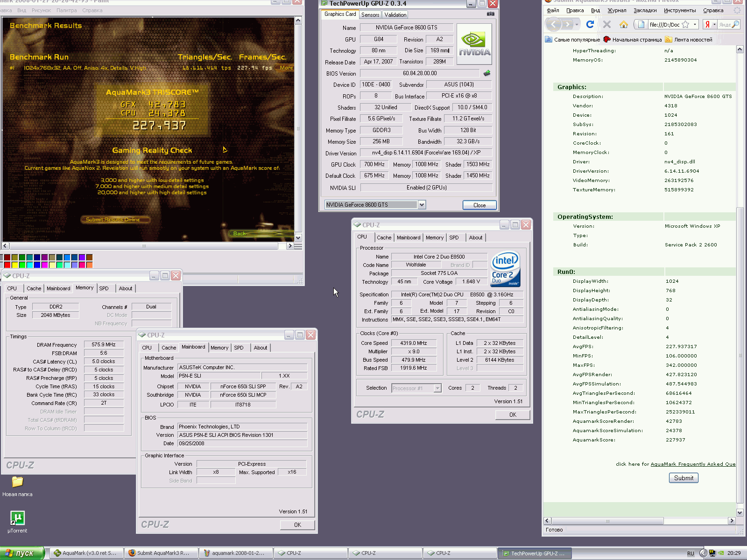747x560 pixels.
Task: Open SPD tab in CPU-Z memory window
Action: click(104, 288)
